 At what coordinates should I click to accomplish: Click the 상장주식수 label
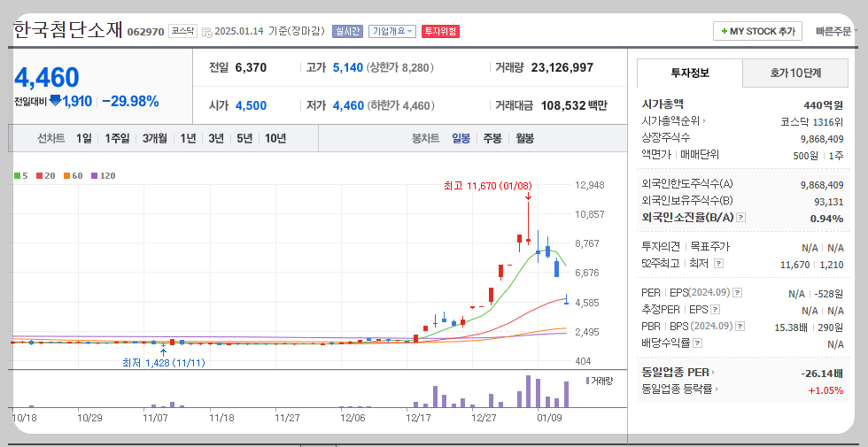(666, 137)
